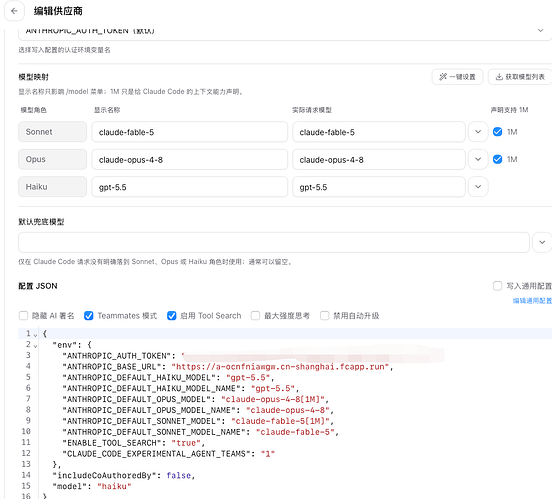Click the Haiku model role label
The width and height of the screenshot is (552, 499).
tap(52, 187)
